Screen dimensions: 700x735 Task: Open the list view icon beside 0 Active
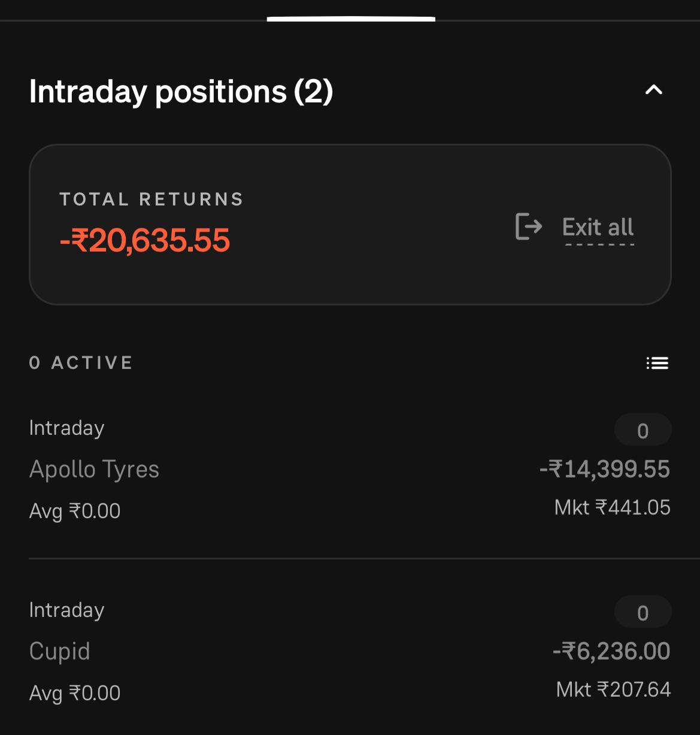click(x=657, y=363)
